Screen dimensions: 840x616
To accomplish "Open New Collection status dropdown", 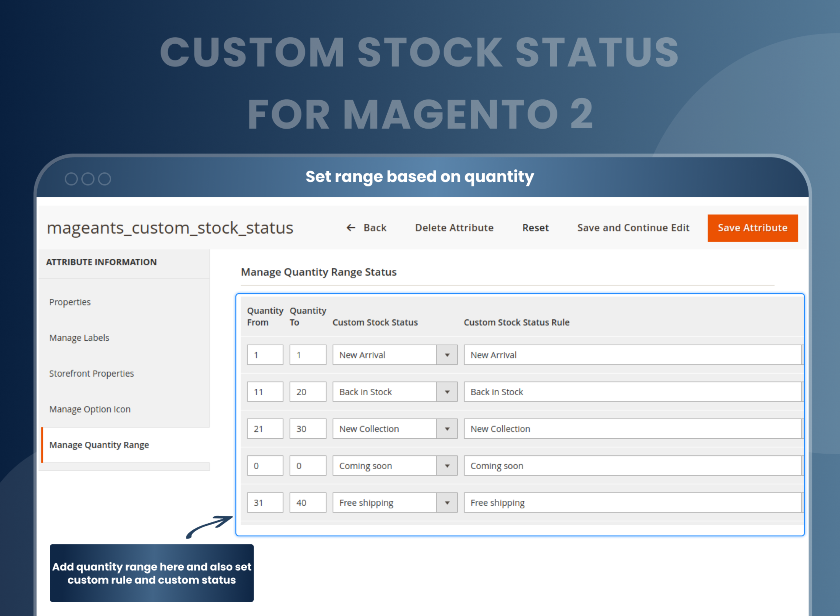I will click(x=447, y=429).
